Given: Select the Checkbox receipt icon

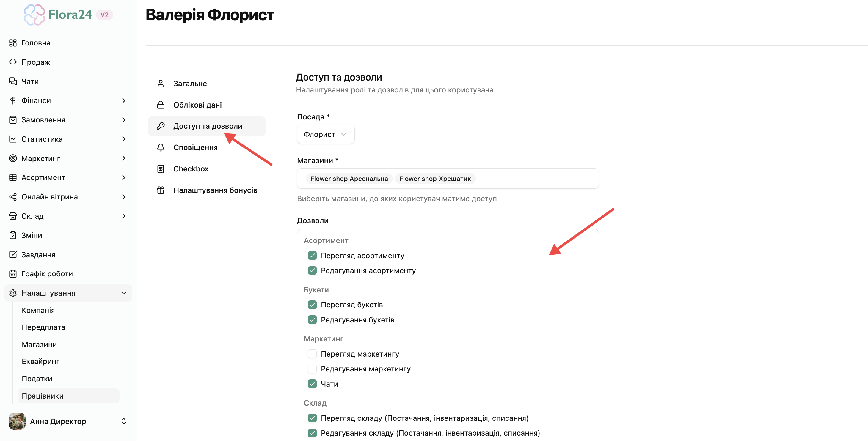Looking at the screenshot, I should click(161, 169).
